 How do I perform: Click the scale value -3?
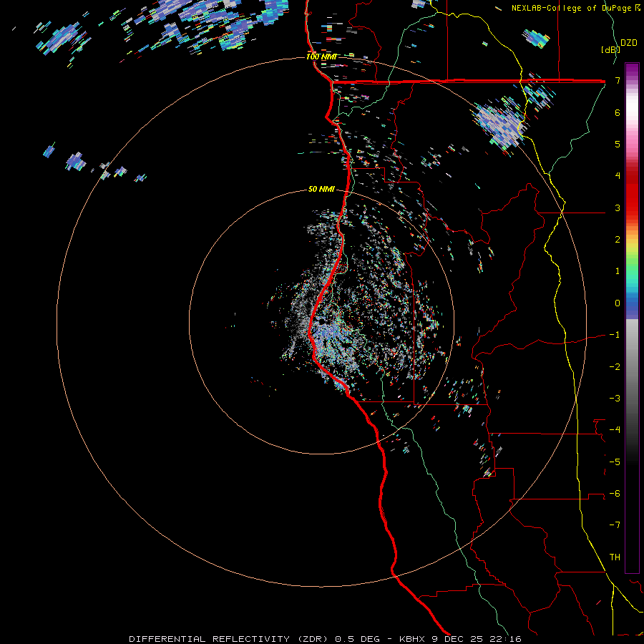pos(615,399)
